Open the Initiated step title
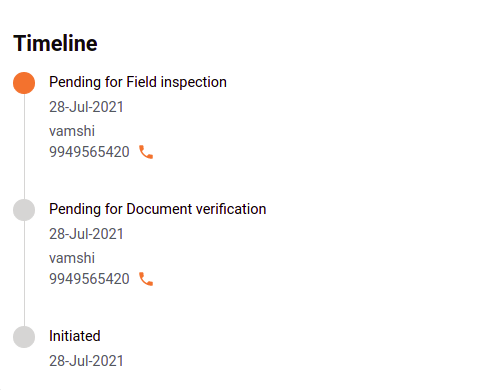 click(75, 336)
